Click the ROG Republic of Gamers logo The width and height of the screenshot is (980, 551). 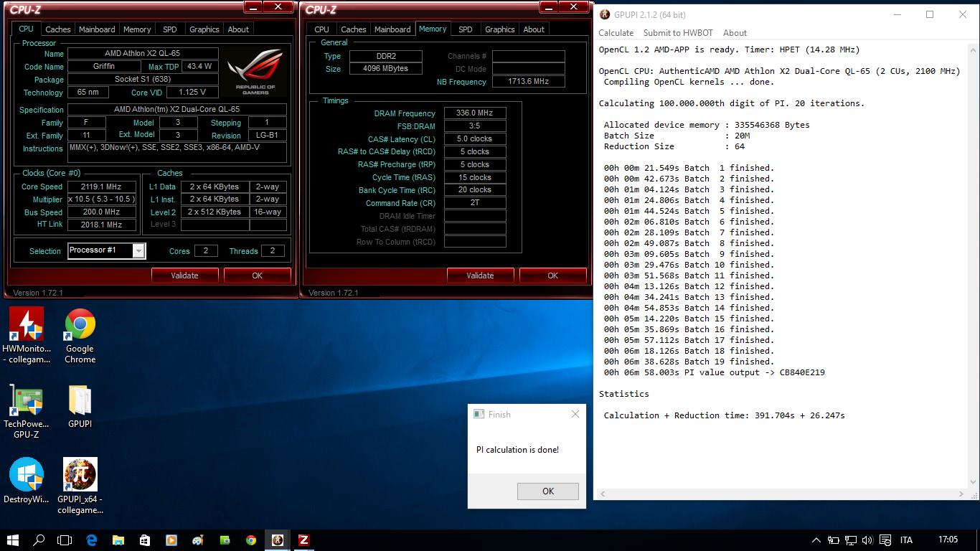pos(255,72)
